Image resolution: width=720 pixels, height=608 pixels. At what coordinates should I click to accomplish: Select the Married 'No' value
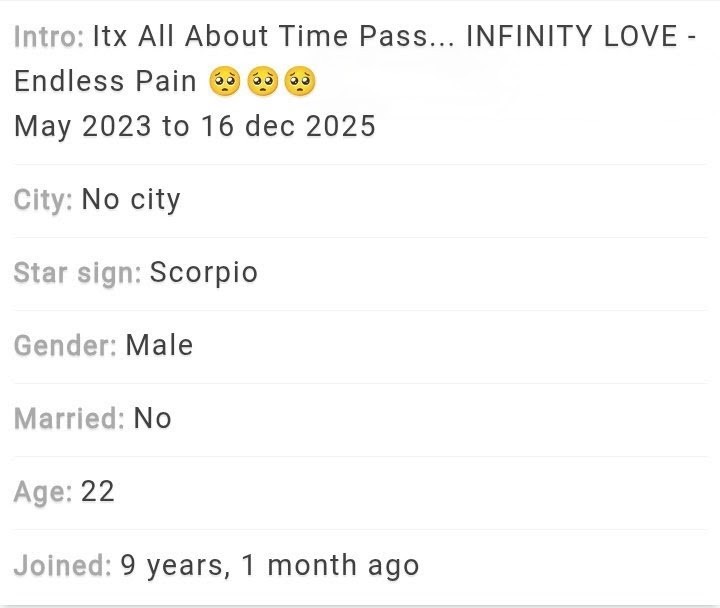click(x=152, y=419)
